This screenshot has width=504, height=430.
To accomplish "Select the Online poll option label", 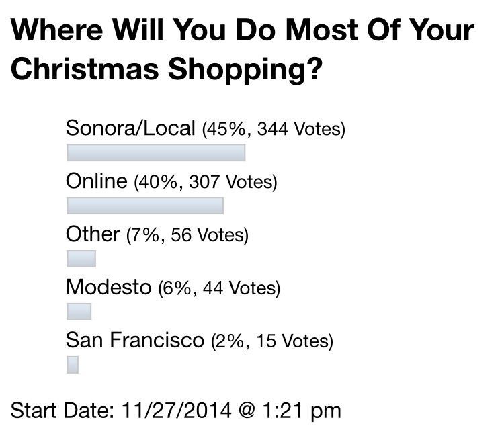I will (96, 181).
